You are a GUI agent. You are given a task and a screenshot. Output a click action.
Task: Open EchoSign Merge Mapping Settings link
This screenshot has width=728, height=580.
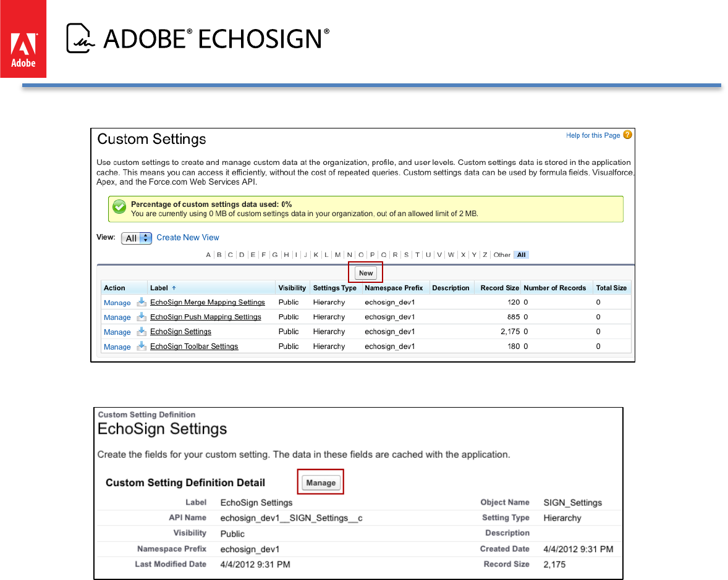point(208,302)
